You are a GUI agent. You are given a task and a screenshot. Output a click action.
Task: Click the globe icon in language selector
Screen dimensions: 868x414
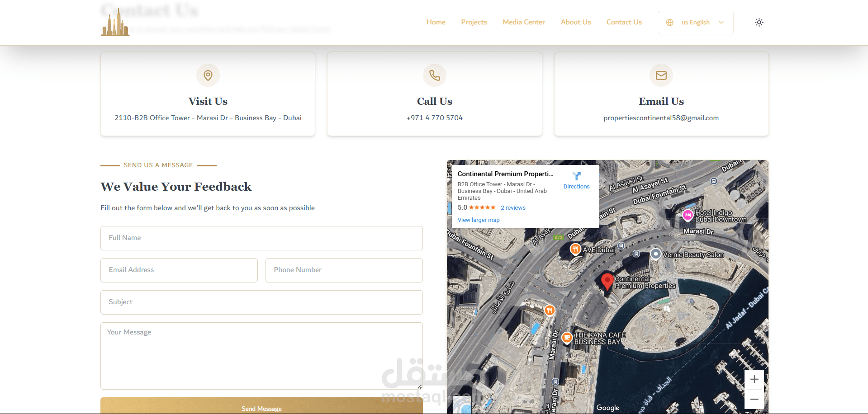tap(670, 23)
